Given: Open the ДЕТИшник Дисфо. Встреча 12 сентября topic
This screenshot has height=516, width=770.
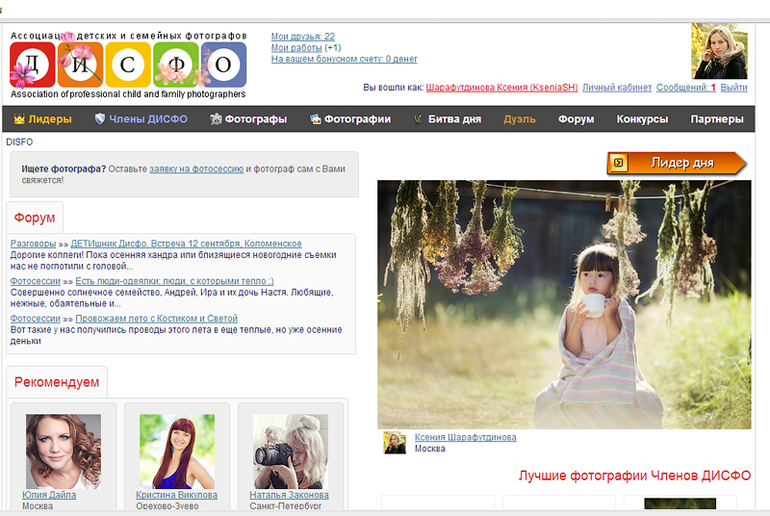Looking at the screenshot, I should pos(186,244).
